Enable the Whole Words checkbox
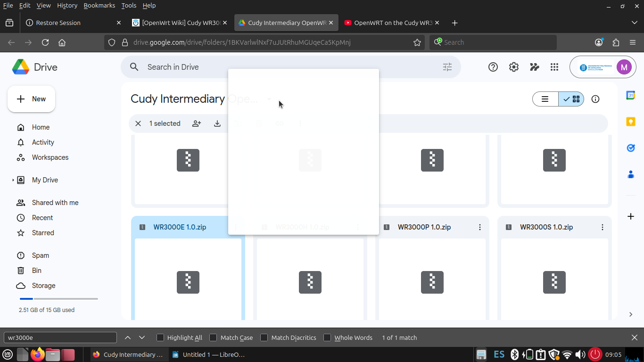This screenshot has height=362, width=644. coord(327,337)
